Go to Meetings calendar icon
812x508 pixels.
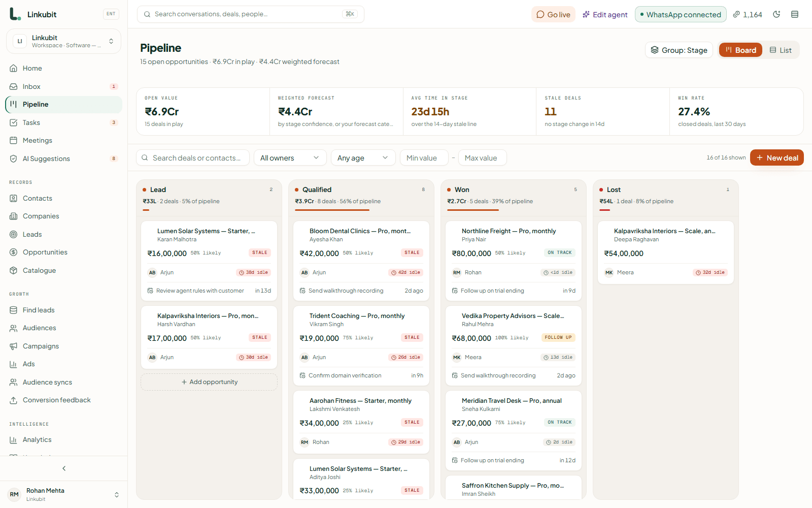tap(14, 140)
